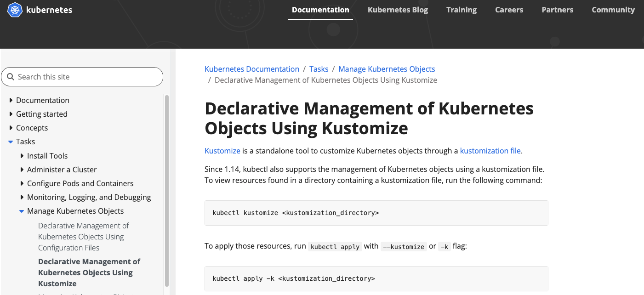Open Tasks in sidebar tree

[x=26, y=142]
